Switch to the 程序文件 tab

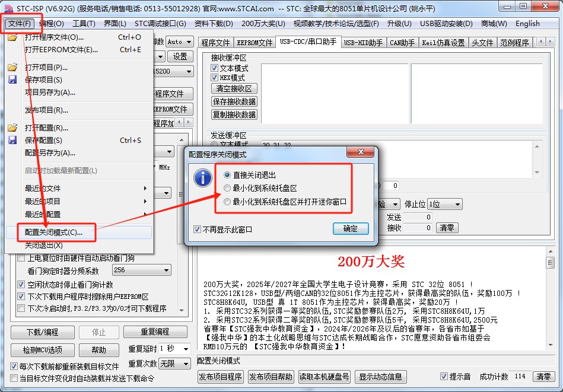click(x=215, y=43)
